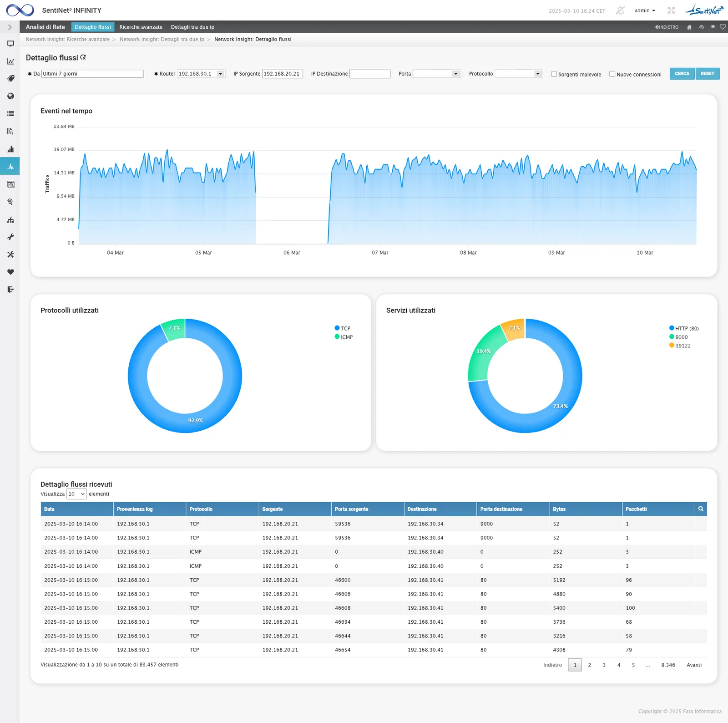
Task: Add to favorites with the heart outline icon
Action: pos(723,27)
